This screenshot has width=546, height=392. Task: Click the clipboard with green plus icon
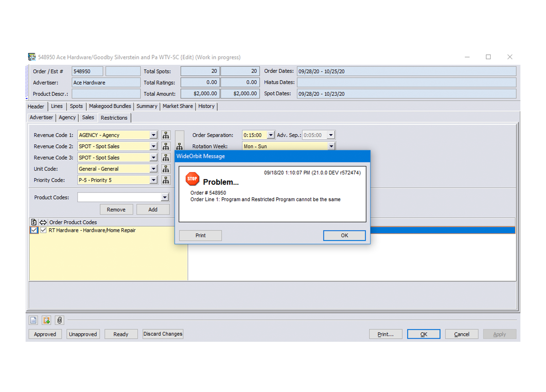pyautogui.click(x=46, y=320)
